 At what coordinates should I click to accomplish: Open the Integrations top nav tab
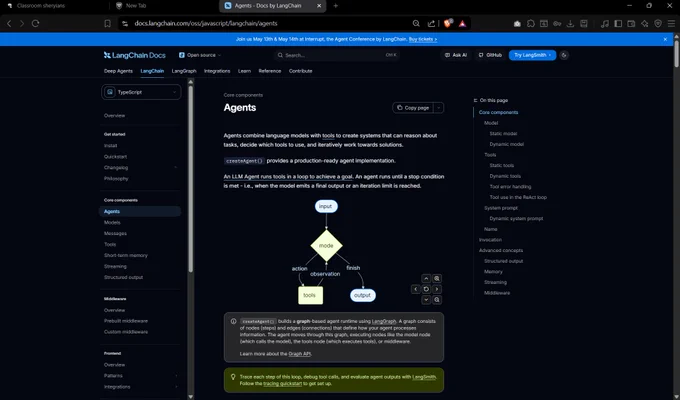pos(217,71)
